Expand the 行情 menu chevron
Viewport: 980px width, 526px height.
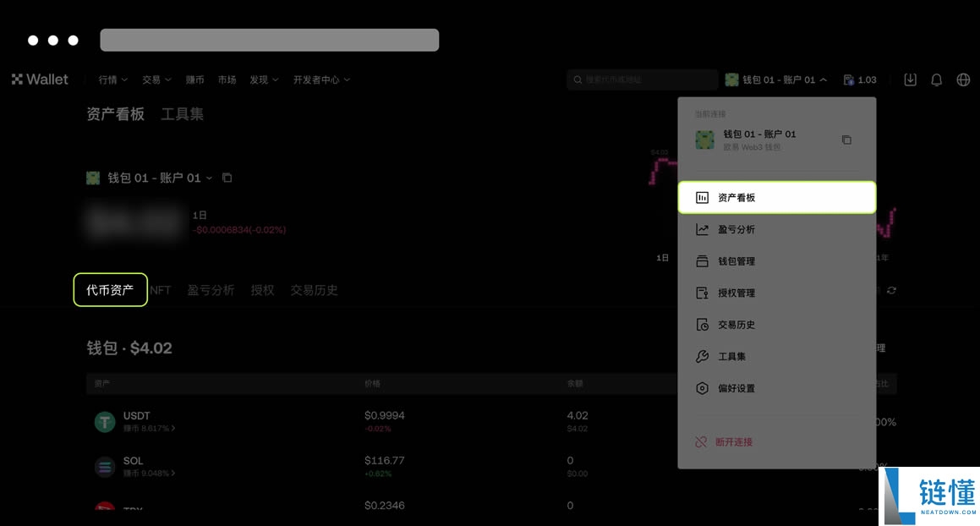pyautogui.click(x=123, y=79)
